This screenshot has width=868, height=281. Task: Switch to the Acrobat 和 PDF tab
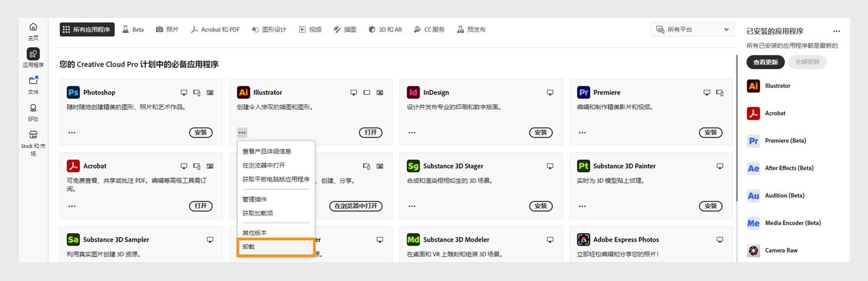click(215, 29)
